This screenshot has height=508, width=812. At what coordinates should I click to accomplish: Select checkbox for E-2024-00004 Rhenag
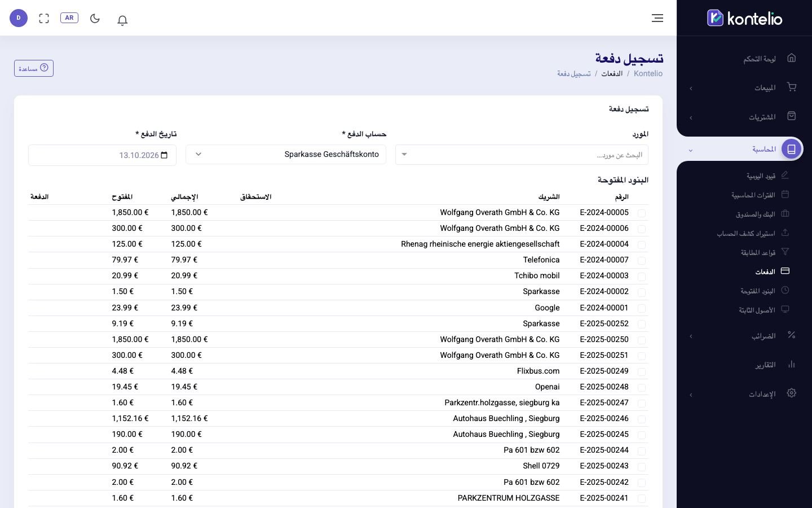(x=642, y=244)
